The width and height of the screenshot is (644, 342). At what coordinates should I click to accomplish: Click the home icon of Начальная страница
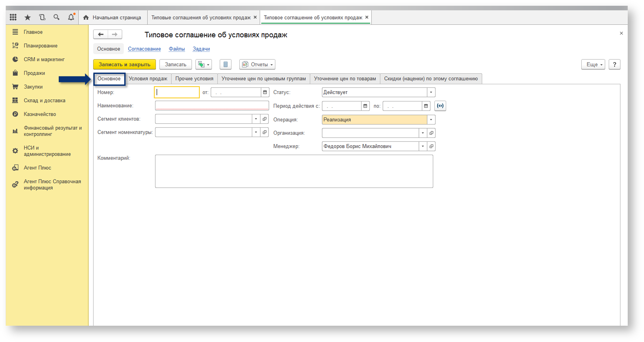click(86, 17)
